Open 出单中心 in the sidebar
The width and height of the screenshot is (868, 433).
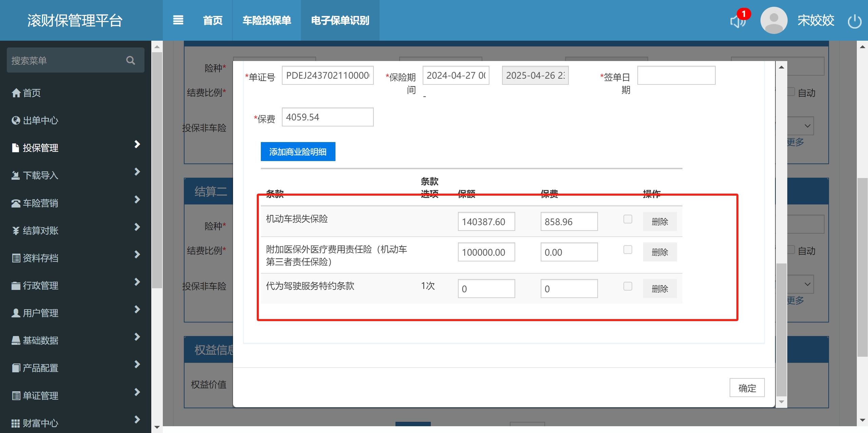tap(40, 120)
